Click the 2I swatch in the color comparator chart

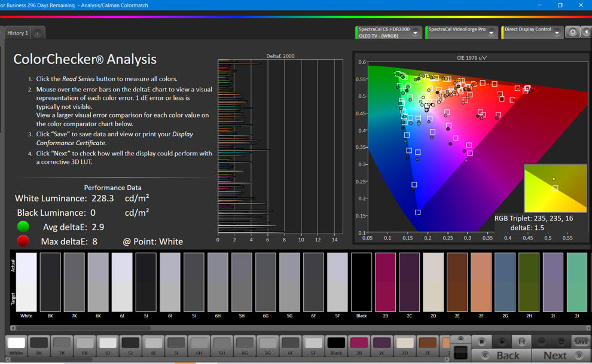553,282
